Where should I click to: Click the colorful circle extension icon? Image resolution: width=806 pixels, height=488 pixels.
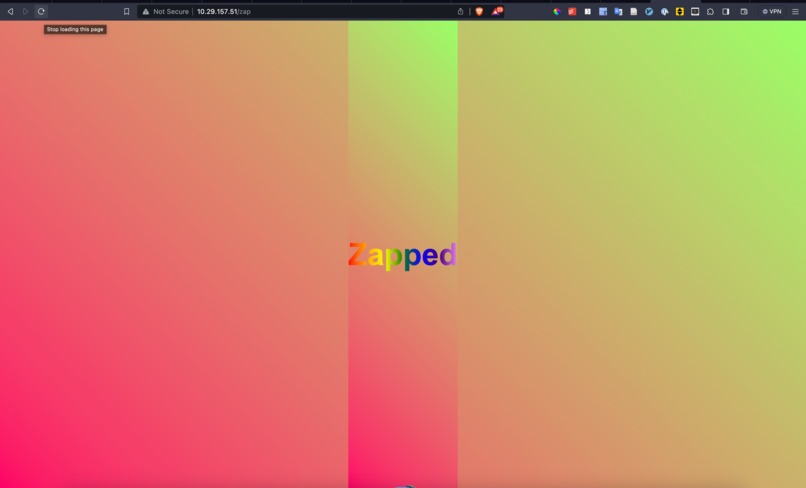point(557,11)
